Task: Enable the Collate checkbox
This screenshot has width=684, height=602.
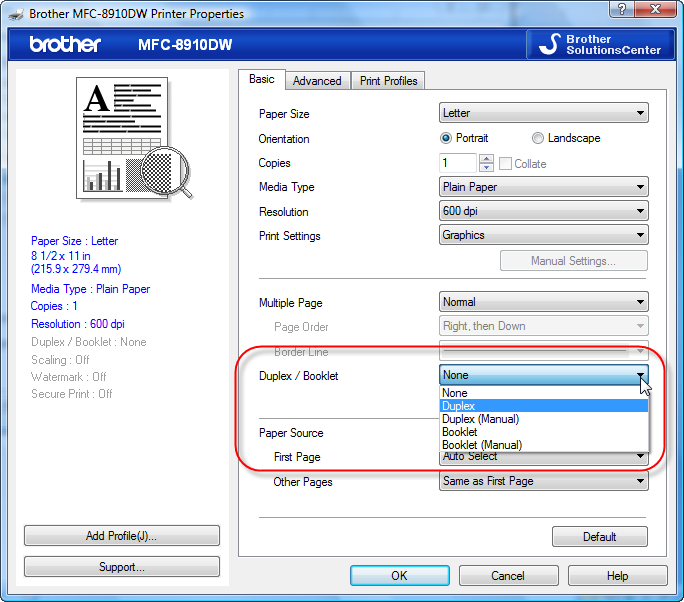Action: [x=505, y=164]
